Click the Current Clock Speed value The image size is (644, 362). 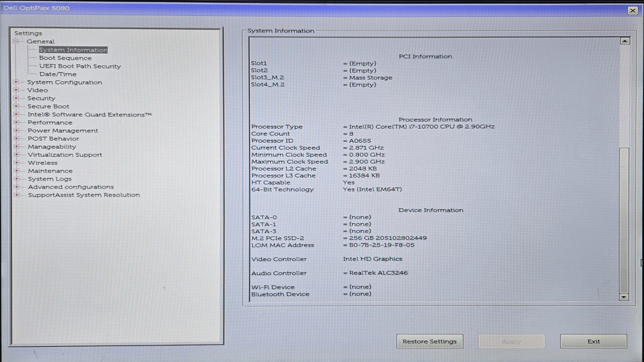click(367, 148)
